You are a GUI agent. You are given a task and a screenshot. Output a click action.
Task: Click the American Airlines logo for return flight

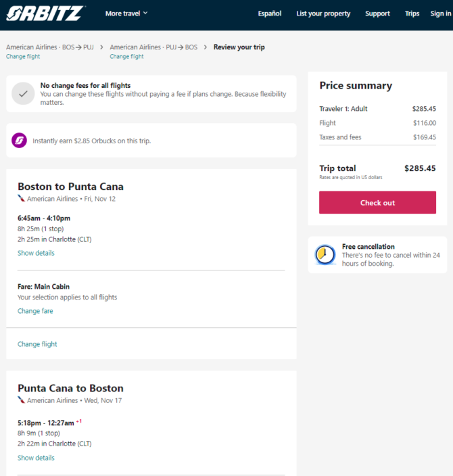coord(21,400)
